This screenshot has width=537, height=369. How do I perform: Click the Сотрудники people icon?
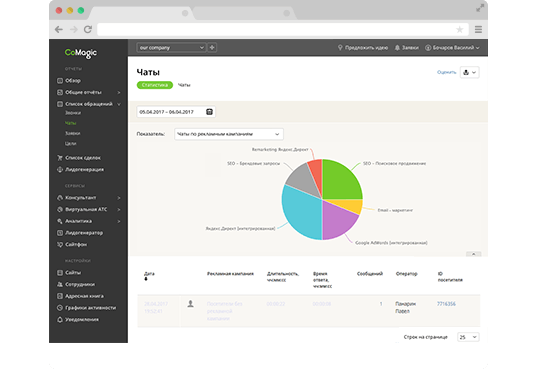pos(60,284)
